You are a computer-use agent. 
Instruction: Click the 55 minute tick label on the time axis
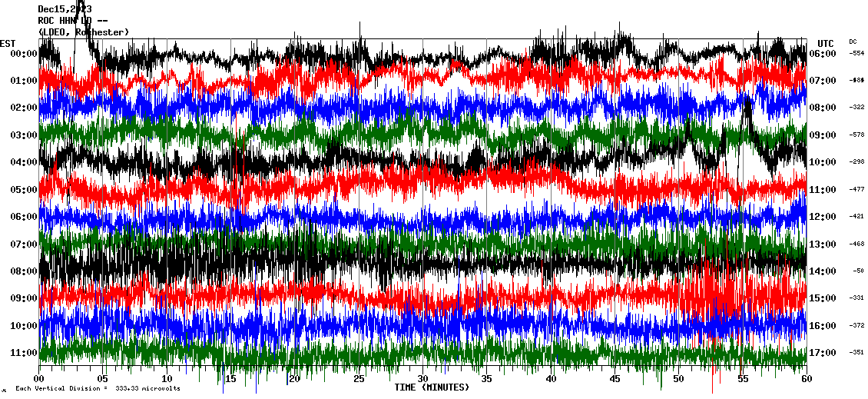pyautogui.click(x=743, y=379)
